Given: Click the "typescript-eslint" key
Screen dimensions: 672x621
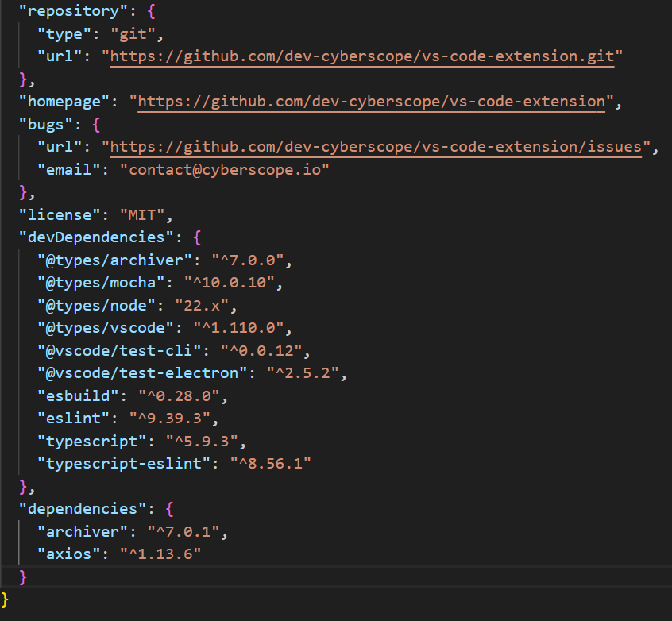Looking at the screenshot, I should pos(124,464).
